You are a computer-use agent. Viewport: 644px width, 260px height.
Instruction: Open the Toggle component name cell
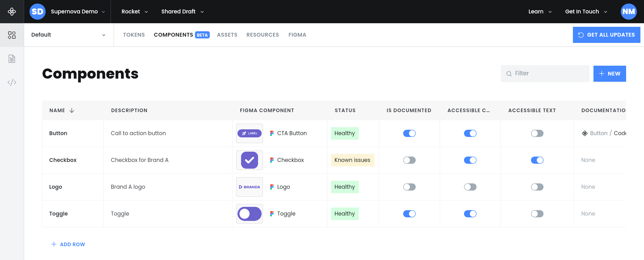(x=73, y=214)
